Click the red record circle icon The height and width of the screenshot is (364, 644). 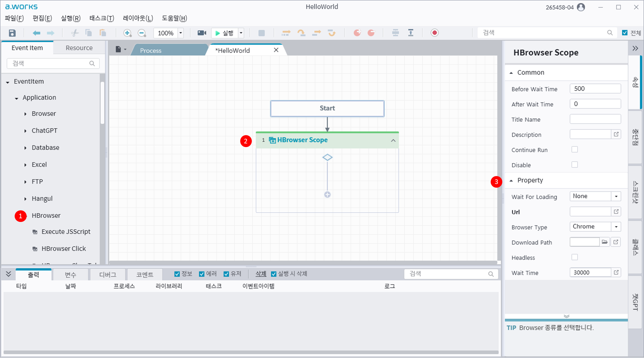click(434, 33)
